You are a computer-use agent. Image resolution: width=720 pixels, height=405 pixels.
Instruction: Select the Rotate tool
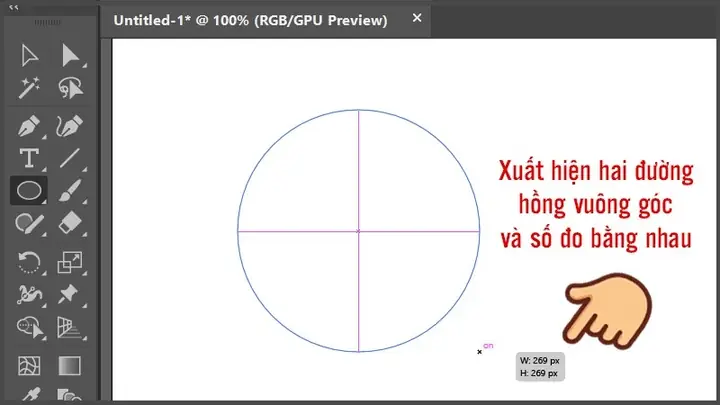(x=29, y=262)
